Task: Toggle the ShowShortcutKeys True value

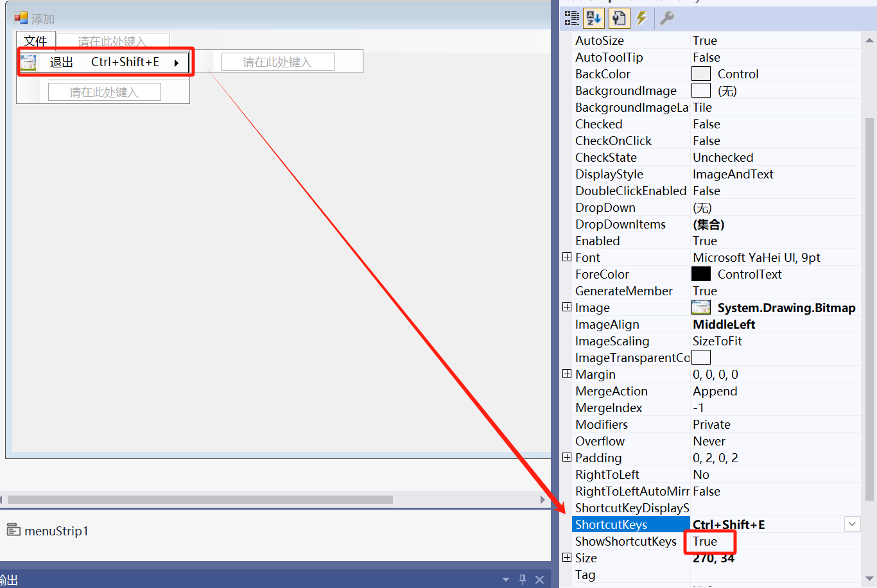Action: coord(705,541)
